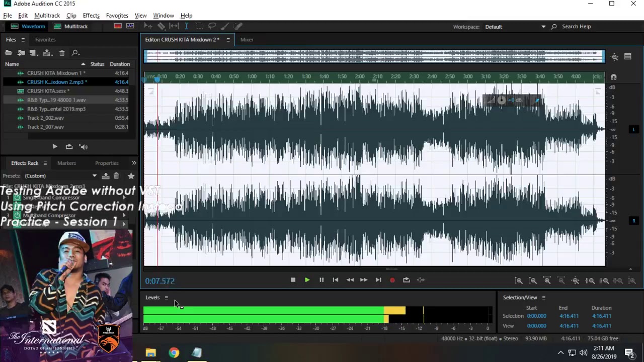Select the Razor tool
Screen dimensions: 644x362
click(161, 26)
